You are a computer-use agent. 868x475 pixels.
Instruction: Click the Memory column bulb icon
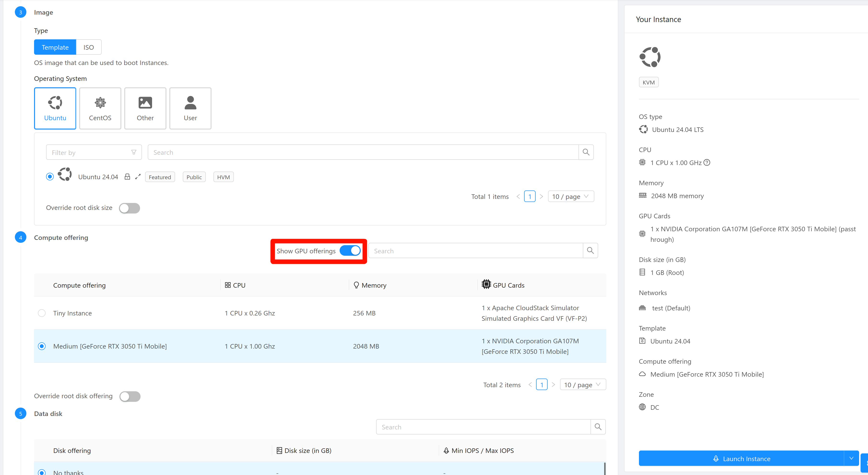point(356,285)
